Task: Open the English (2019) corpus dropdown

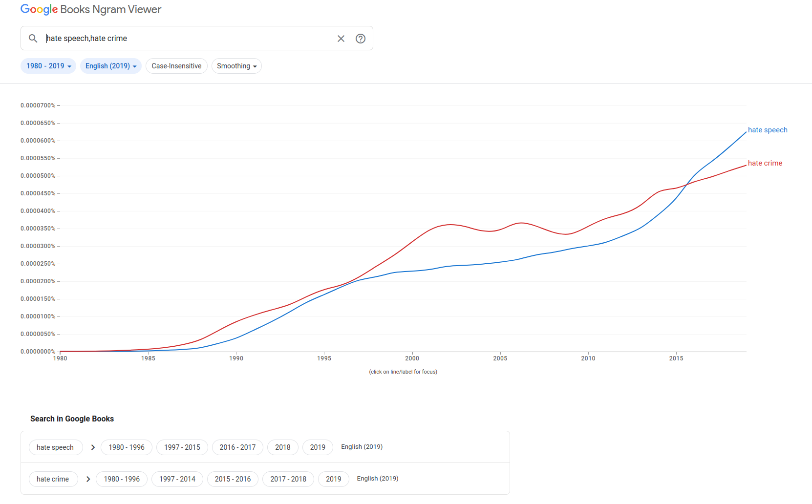Action: 111,66
